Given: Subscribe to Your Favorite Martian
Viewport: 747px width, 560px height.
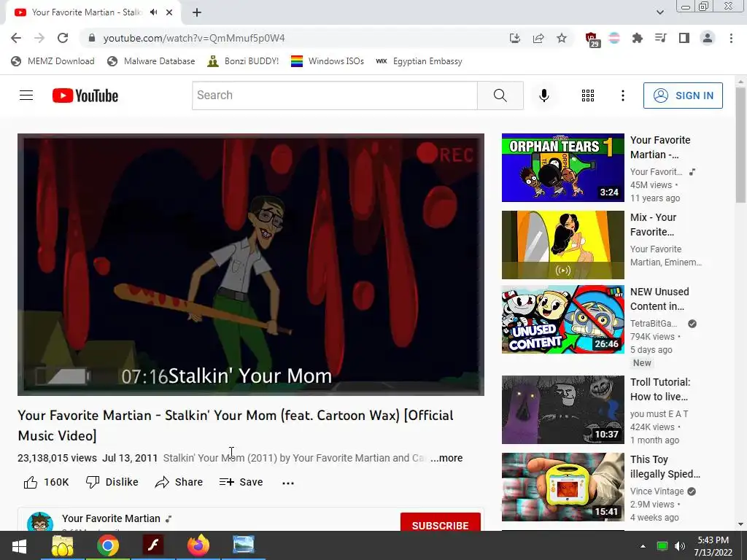Looking at the screenshot, I should point(440,522).
